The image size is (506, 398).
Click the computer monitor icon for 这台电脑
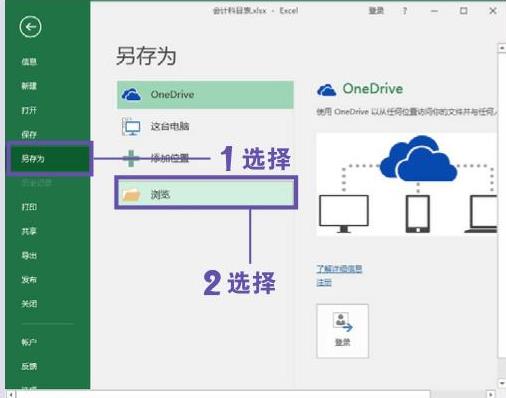coord(131,127)
